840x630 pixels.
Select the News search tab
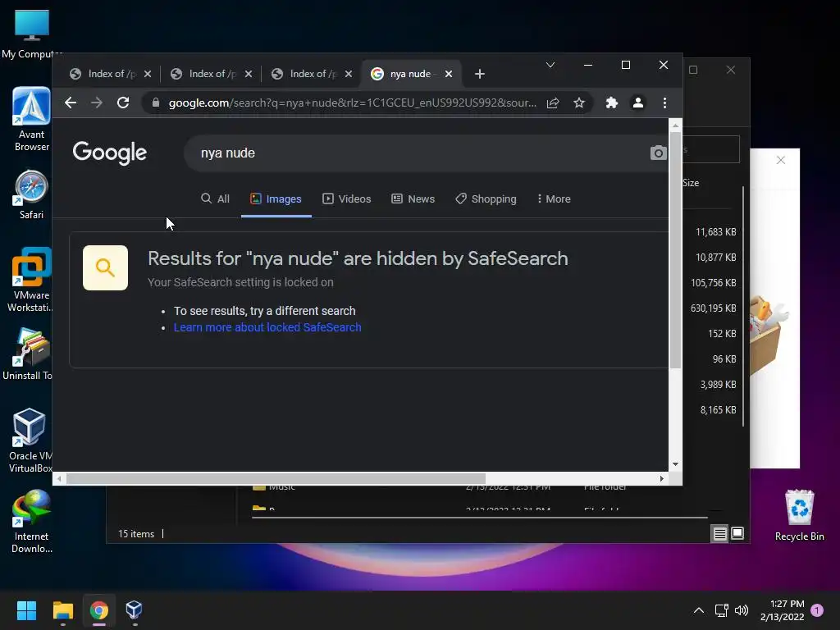413,199
